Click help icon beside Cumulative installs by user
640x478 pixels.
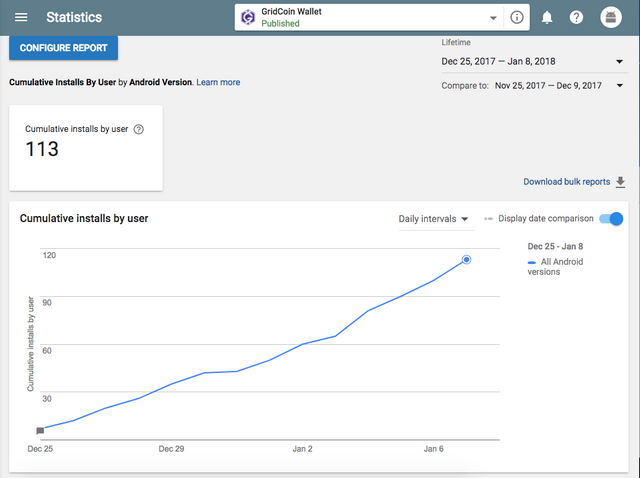139,129
